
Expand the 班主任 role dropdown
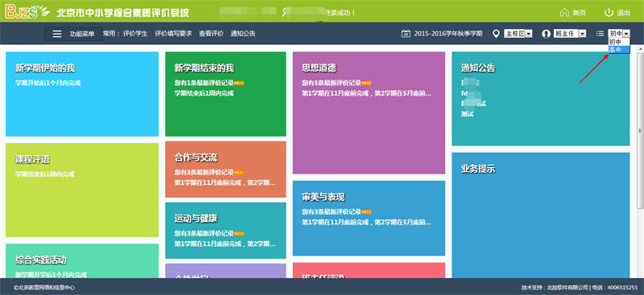tap(570, 34)
